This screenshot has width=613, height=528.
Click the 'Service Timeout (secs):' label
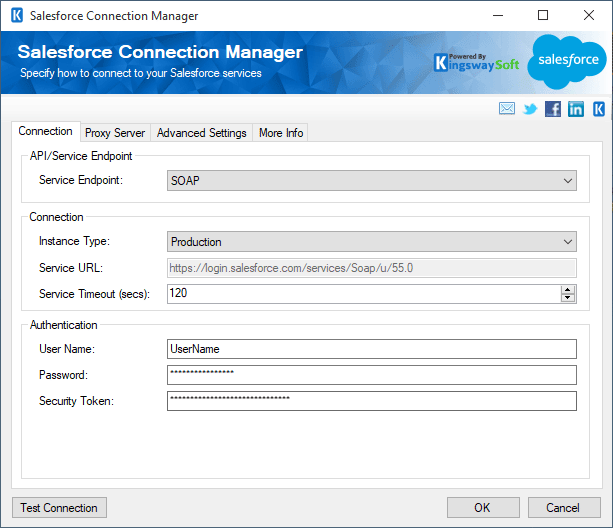click(x=94, y=294)
